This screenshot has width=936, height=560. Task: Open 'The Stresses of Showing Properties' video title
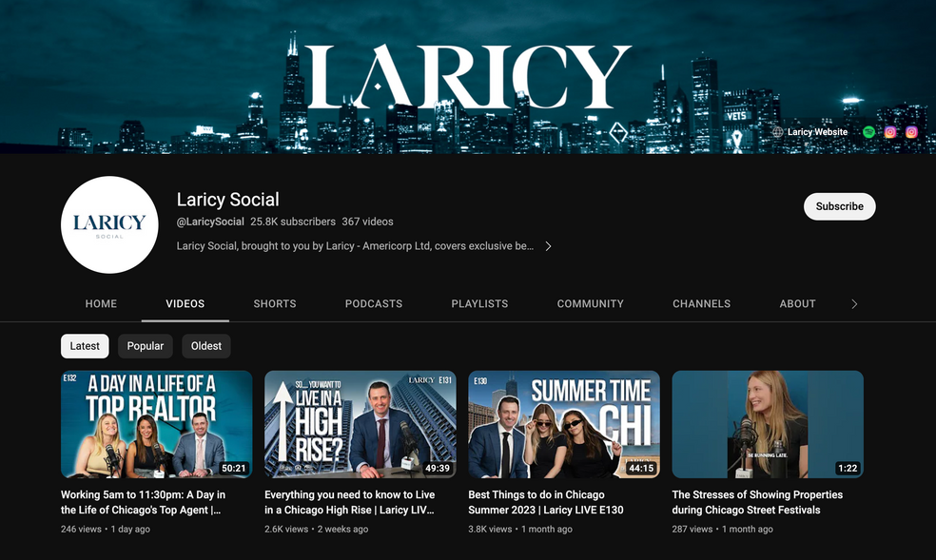(757, 502)
